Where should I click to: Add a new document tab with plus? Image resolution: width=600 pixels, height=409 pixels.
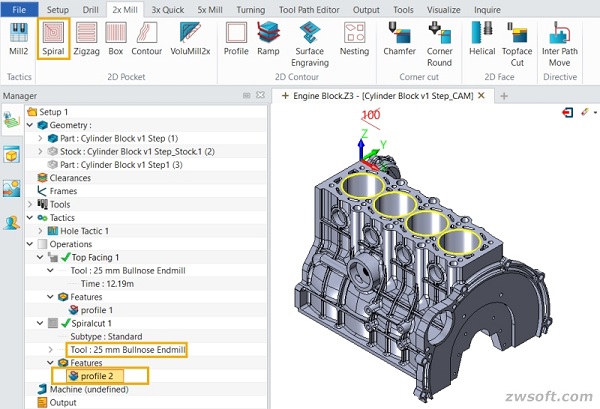[504, 96]
